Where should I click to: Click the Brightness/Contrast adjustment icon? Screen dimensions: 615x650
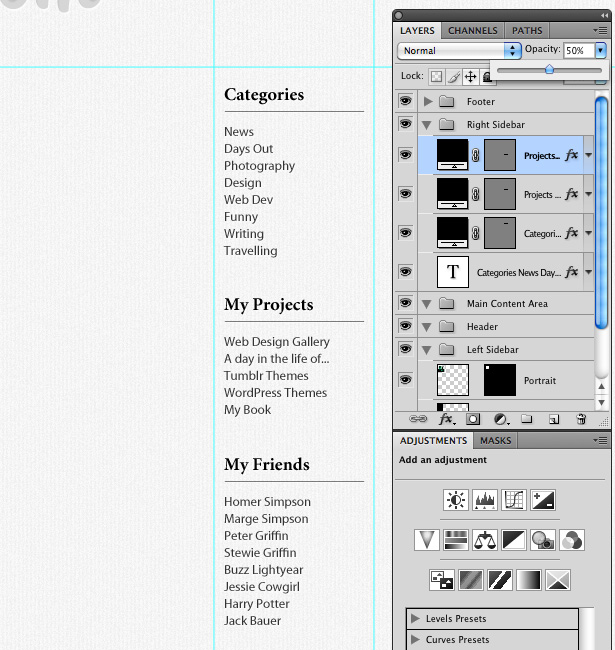point(455,500)
